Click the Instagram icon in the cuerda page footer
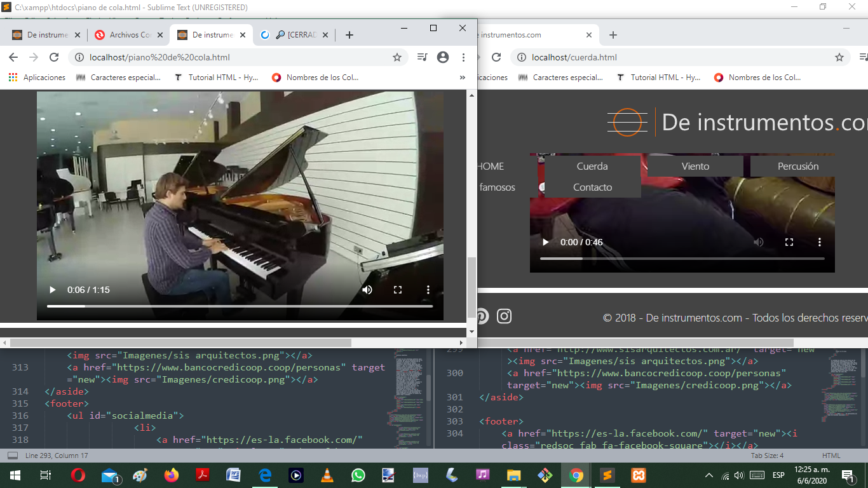This screenshot has height=488, width=868. pyautogui.click(x=504, y=316)
